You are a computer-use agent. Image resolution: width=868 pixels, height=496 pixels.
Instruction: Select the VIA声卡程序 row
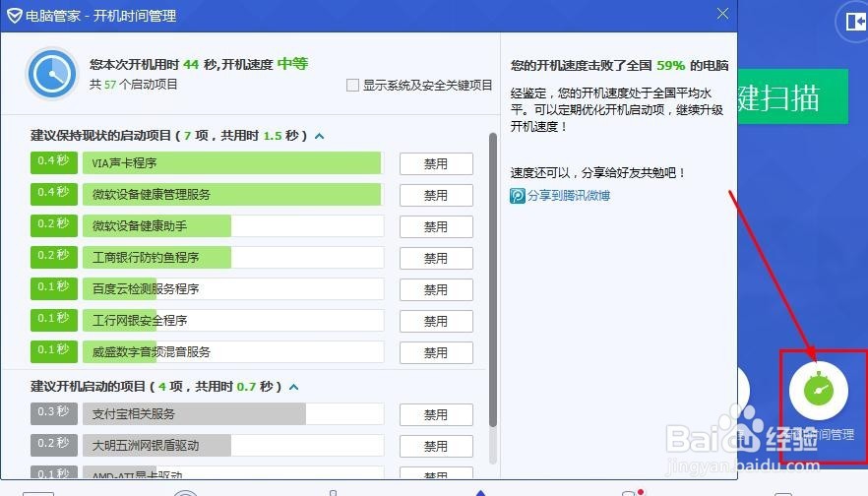233,163
